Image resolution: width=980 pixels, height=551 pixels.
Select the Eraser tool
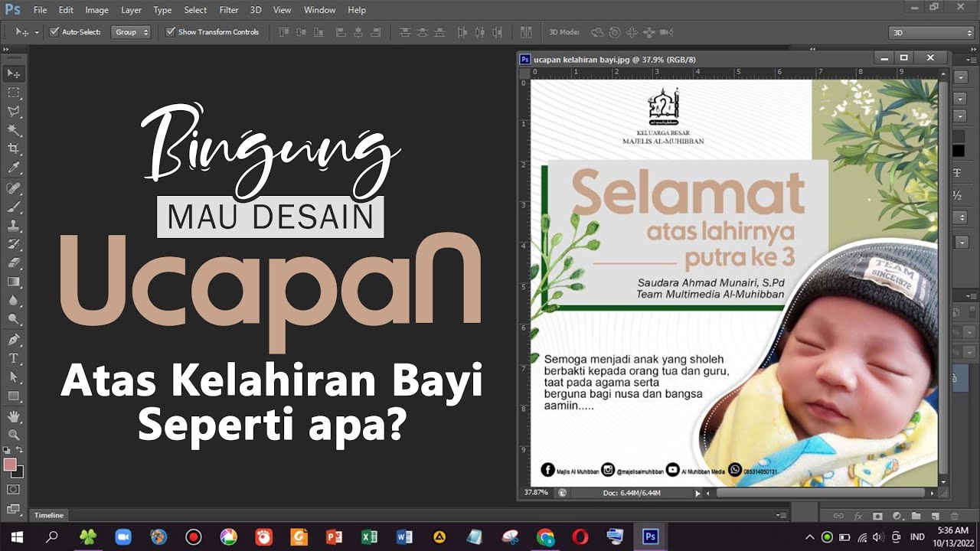pos(14,262)
